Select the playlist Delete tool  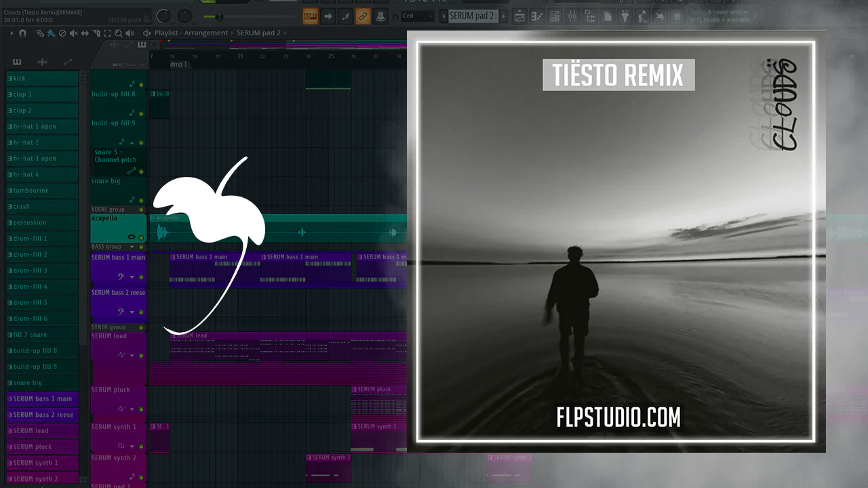coord(62,33)
